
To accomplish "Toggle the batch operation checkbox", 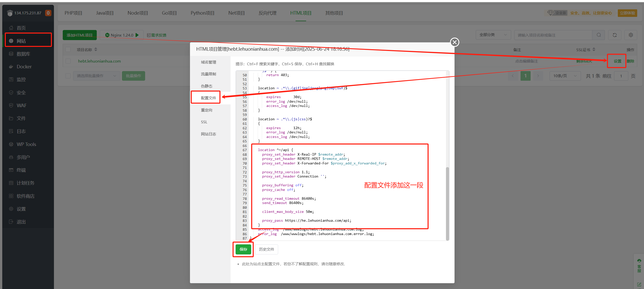I will pyautogui.click(x=68, y=76).
